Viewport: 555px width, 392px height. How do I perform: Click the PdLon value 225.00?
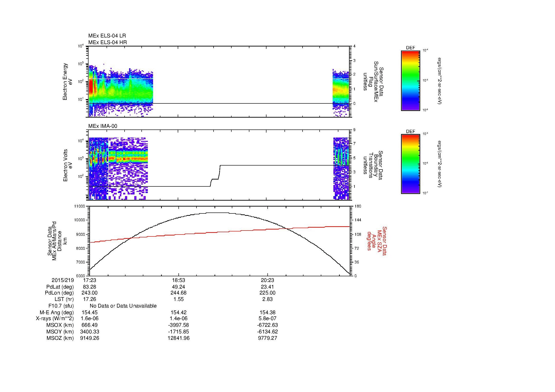(x=268, y=293)
